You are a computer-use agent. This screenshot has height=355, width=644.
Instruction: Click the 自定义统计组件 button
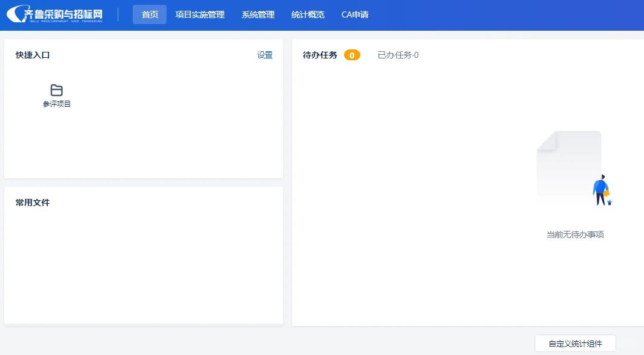pyautogui.click(x=574, y=343)
